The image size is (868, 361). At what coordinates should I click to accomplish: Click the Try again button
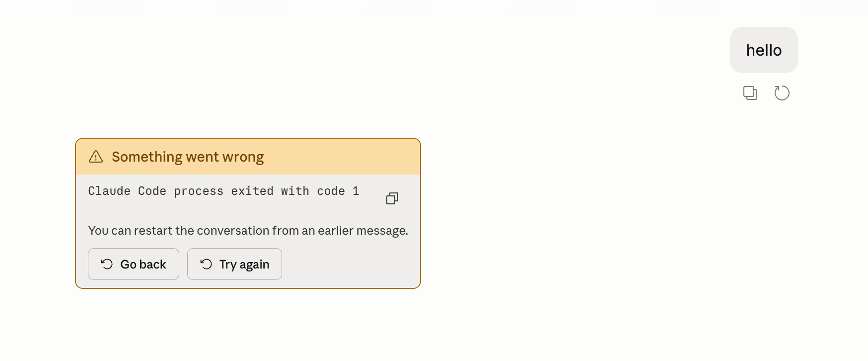(234, 264)
